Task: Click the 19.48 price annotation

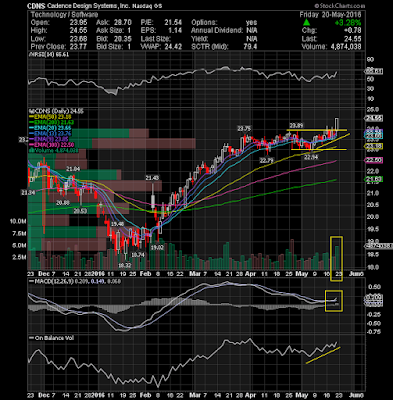Action: [118, 224]
